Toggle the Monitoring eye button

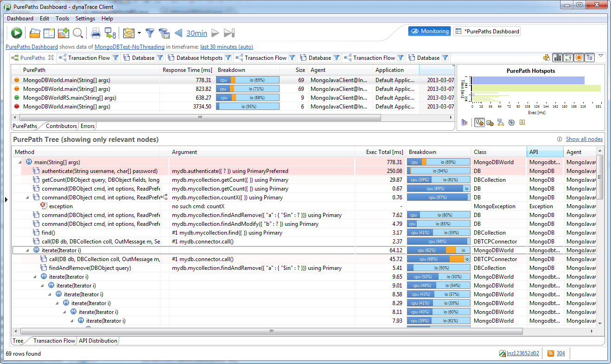[x=429, y=31]
